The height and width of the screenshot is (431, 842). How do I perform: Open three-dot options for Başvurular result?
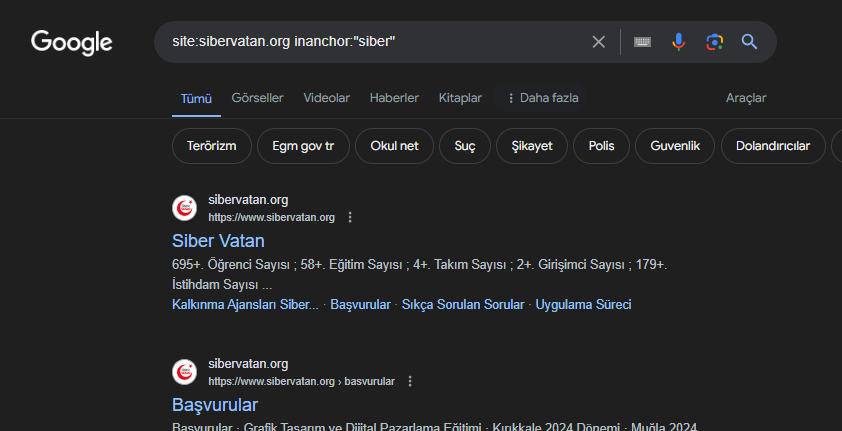(x=410, y=381)
